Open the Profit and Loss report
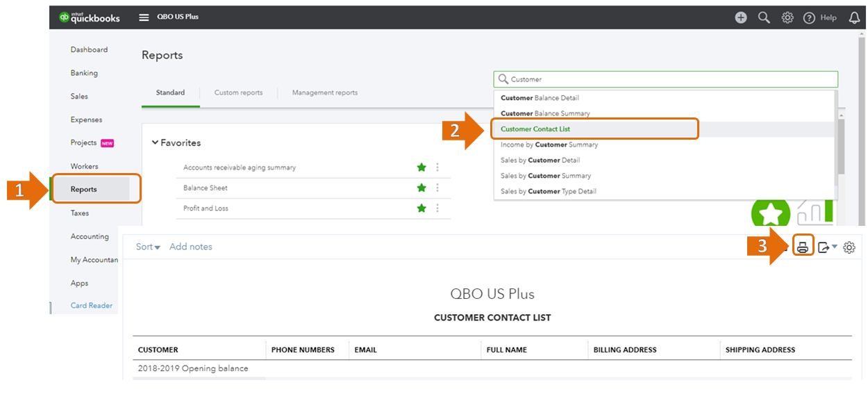This screenshot has height=401, width=868. [206, 208]
